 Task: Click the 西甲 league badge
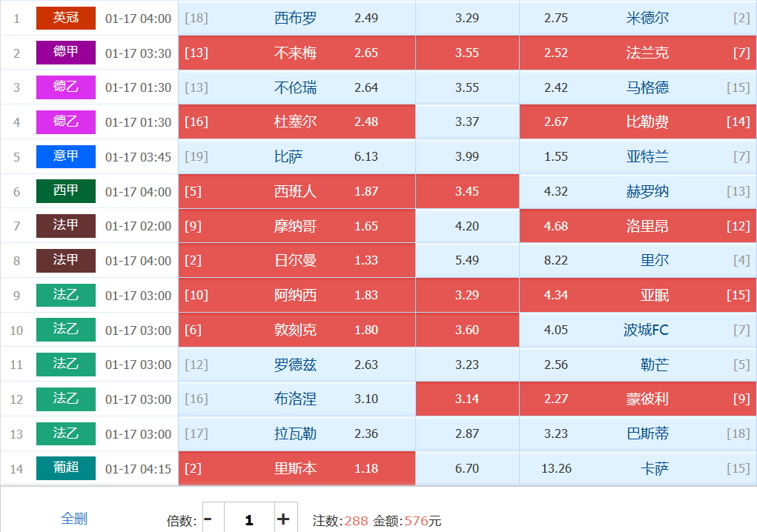pos(66,191)
